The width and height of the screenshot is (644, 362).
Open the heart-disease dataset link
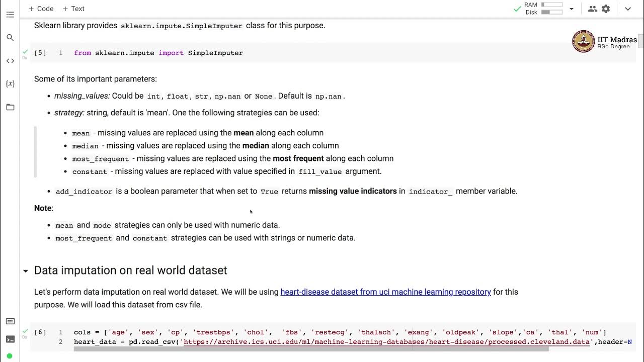click(x=385, y=292)
